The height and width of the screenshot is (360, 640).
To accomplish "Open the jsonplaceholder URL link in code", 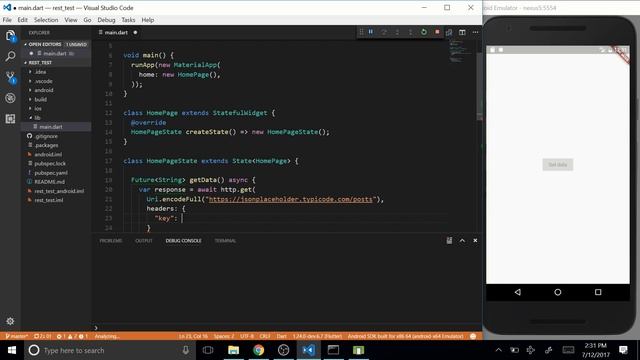I will (291, 199).
